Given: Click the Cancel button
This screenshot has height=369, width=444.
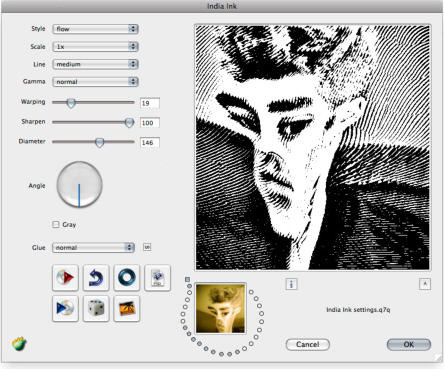Looking at the screenshot, I should pyautogui.click(x=308, y=344).
